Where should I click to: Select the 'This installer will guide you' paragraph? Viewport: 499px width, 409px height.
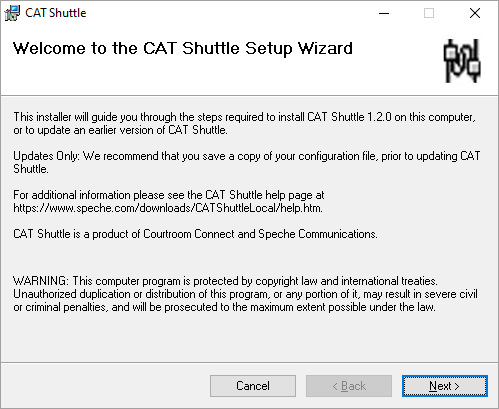[244, 123]
